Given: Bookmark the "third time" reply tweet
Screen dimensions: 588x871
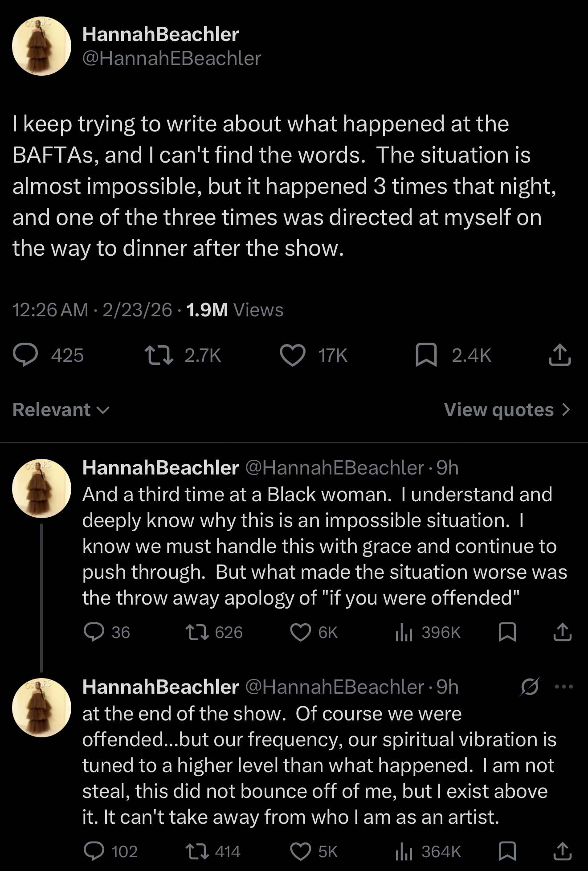Looking at the screenshot, I should click(507, 632).
